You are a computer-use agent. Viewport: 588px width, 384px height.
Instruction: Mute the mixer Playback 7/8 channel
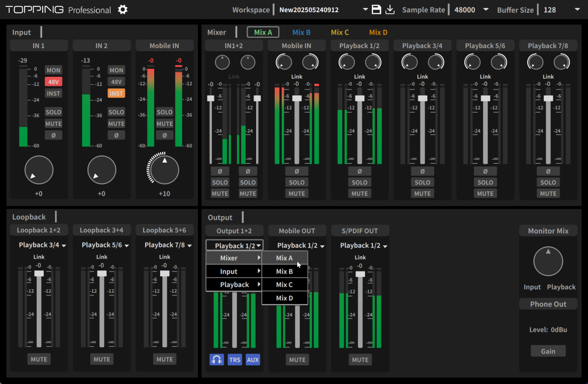coord(549,194)
